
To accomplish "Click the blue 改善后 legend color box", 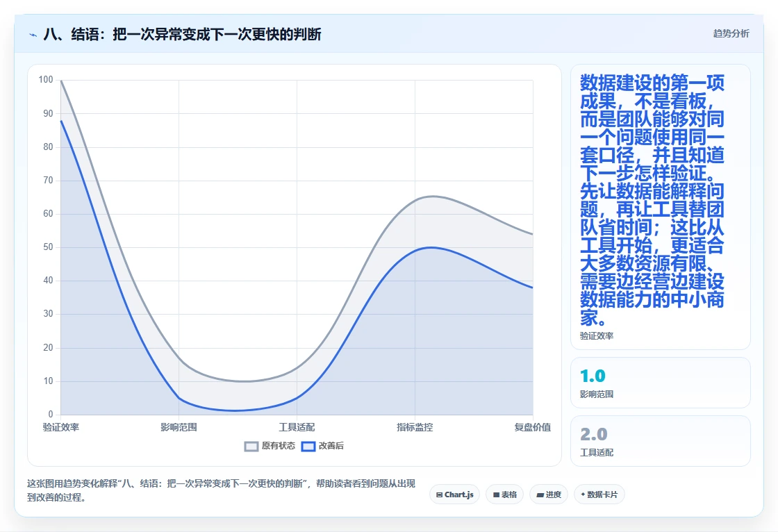I will (x=308, y=446).
